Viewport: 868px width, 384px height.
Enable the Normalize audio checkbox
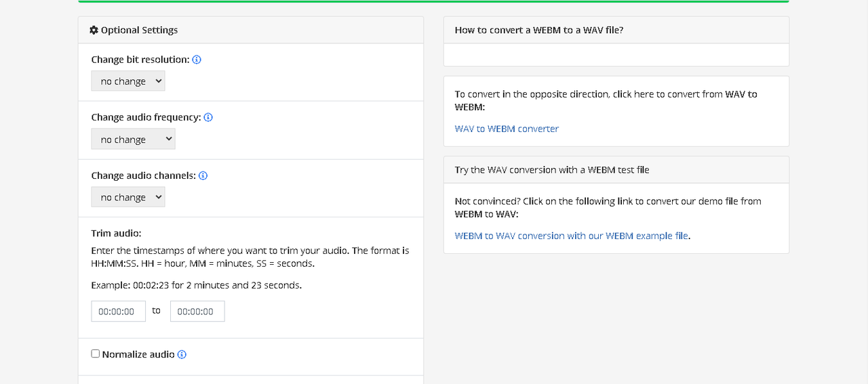[96, 354]
